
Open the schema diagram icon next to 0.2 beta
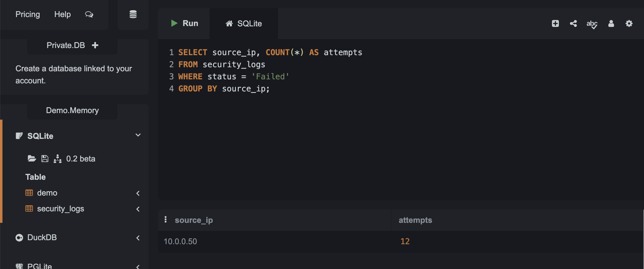point(58,158)
